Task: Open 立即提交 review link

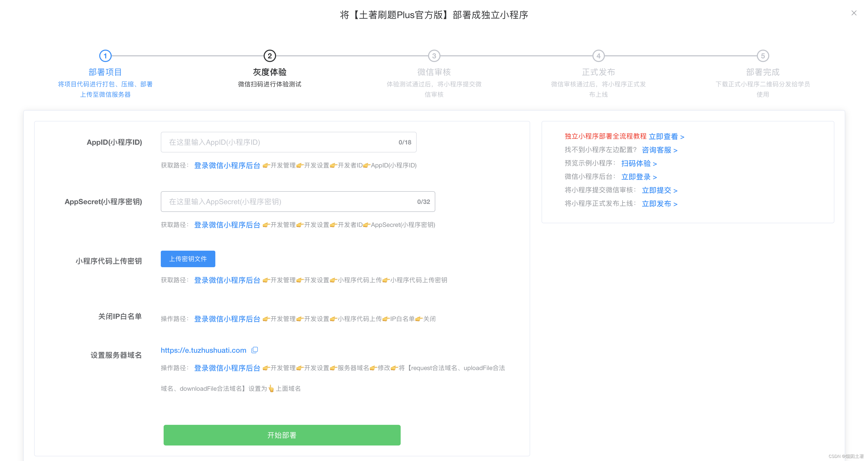Action: pos(659,190)
